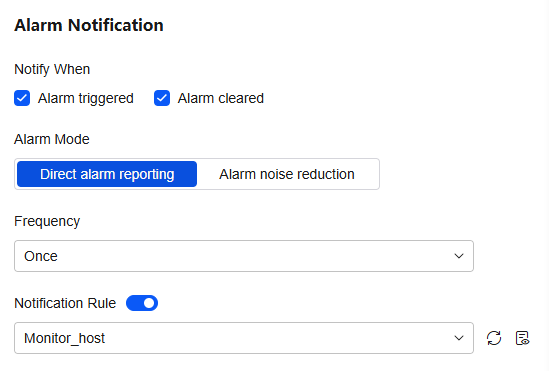This screenshot has height=371, width=549.
Task: Click the Monitor_host value text
Action: [64, 338]
